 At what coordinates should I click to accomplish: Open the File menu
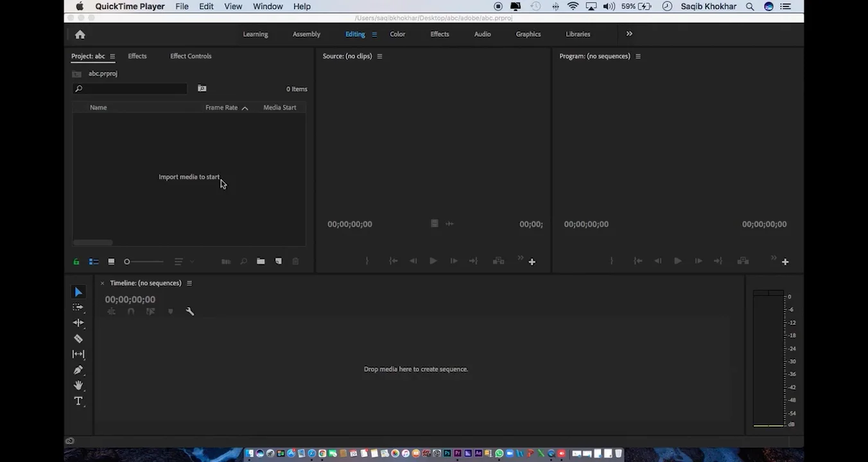182,6
